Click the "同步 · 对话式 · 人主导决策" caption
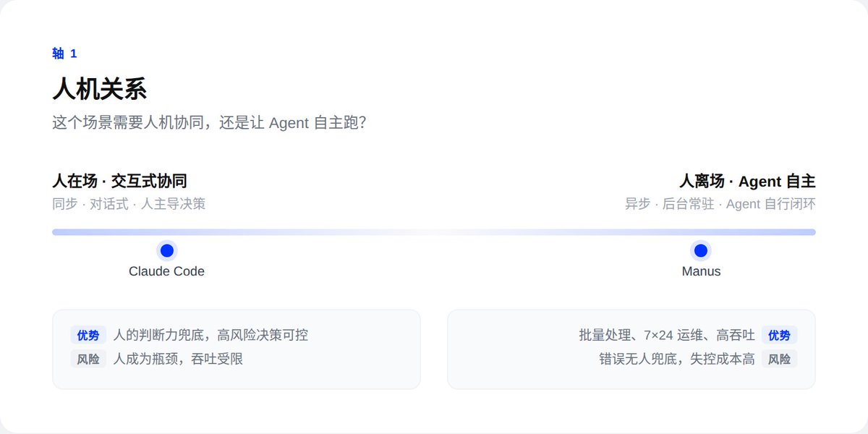Viewport: 868px width, 434px height. pos(129,204)
